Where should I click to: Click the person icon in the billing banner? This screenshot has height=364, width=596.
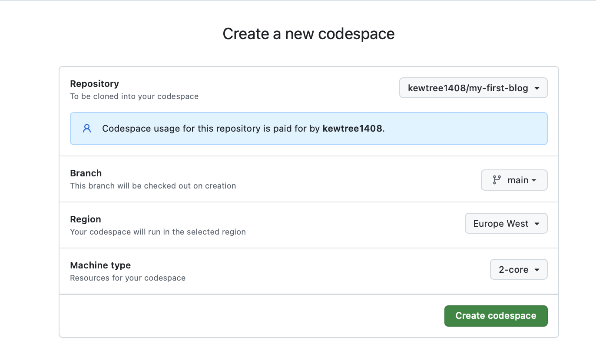(x=87, y=129)
